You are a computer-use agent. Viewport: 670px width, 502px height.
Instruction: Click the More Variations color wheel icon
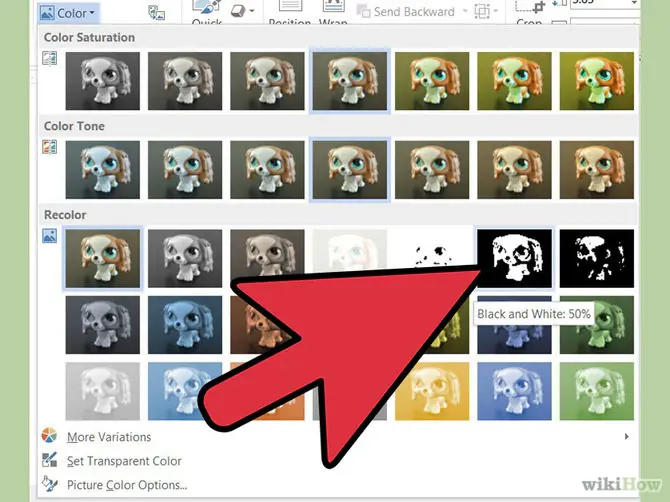49,436
